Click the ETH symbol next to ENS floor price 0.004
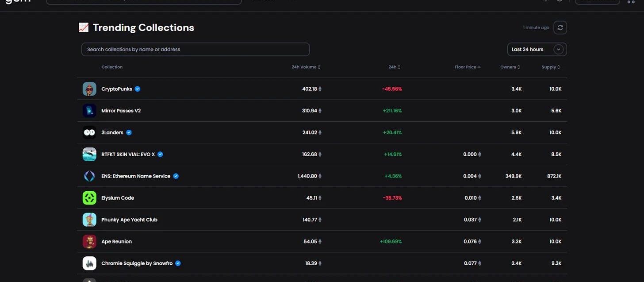 479,176
